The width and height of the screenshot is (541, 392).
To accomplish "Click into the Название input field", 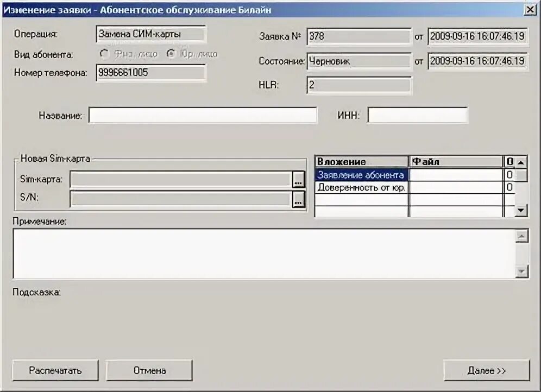I will coord(203,115).
